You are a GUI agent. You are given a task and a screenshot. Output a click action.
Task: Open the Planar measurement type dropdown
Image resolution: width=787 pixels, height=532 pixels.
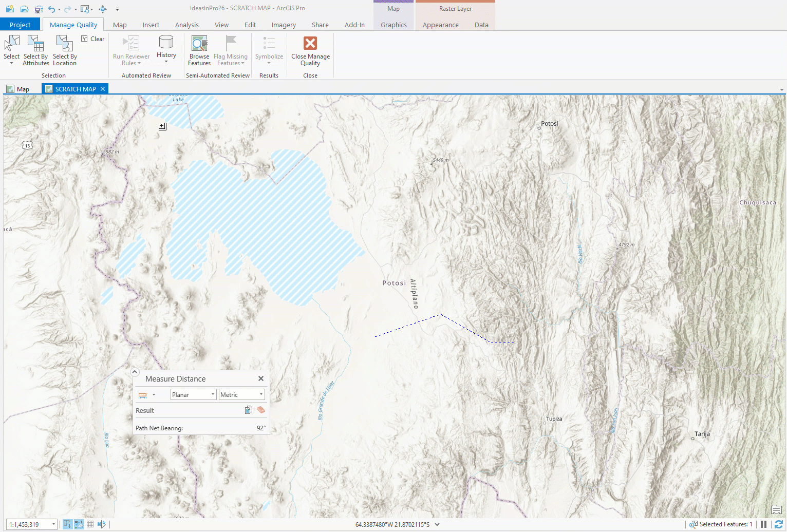(x=193, y=394)
